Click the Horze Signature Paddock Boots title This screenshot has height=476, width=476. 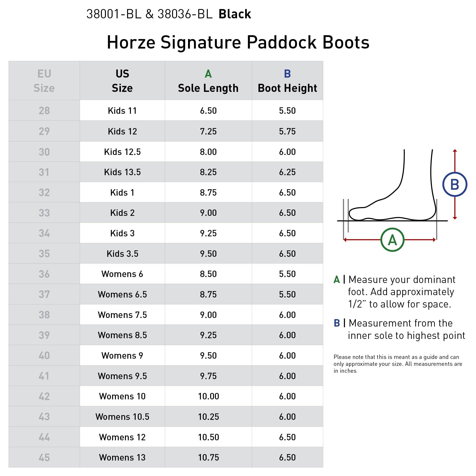pyautogui.click(x=238, y=42)
